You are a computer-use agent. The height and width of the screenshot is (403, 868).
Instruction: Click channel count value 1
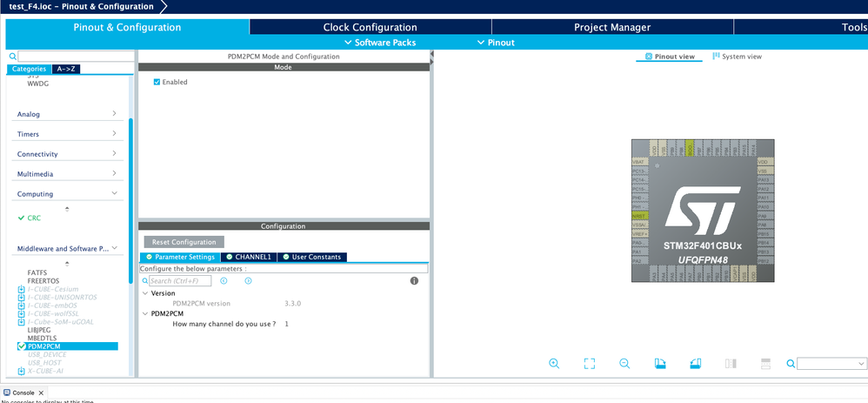287,324
